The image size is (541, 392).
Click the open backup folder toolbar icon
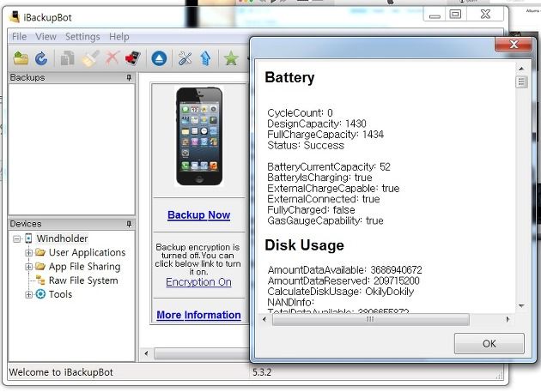click(x=21, y=58)
